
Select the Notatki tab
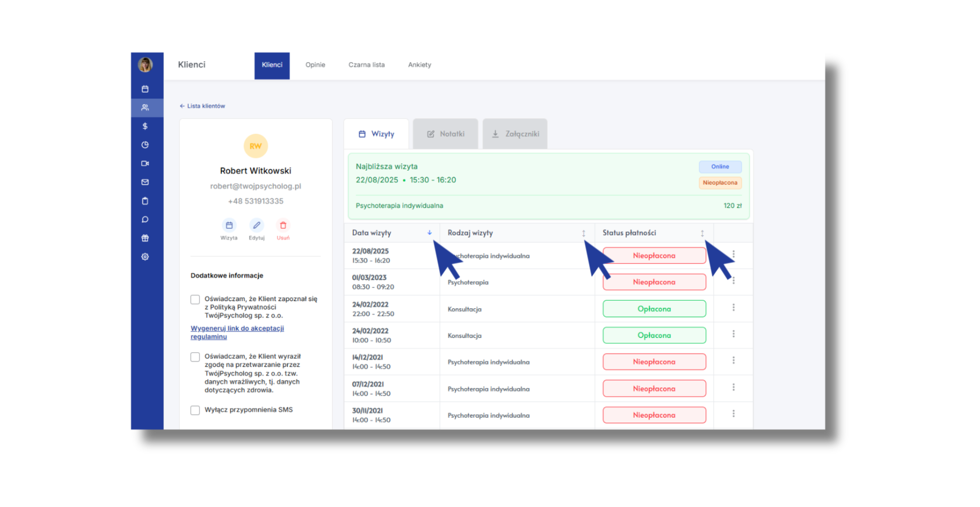coord(445,134)
